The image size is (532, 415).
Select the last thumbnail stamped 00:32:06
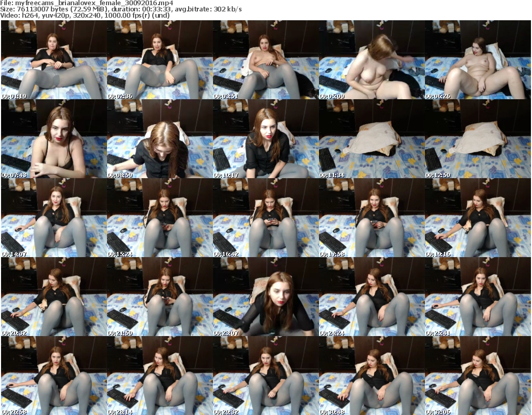pyautogui.click(x=478, y=376)
